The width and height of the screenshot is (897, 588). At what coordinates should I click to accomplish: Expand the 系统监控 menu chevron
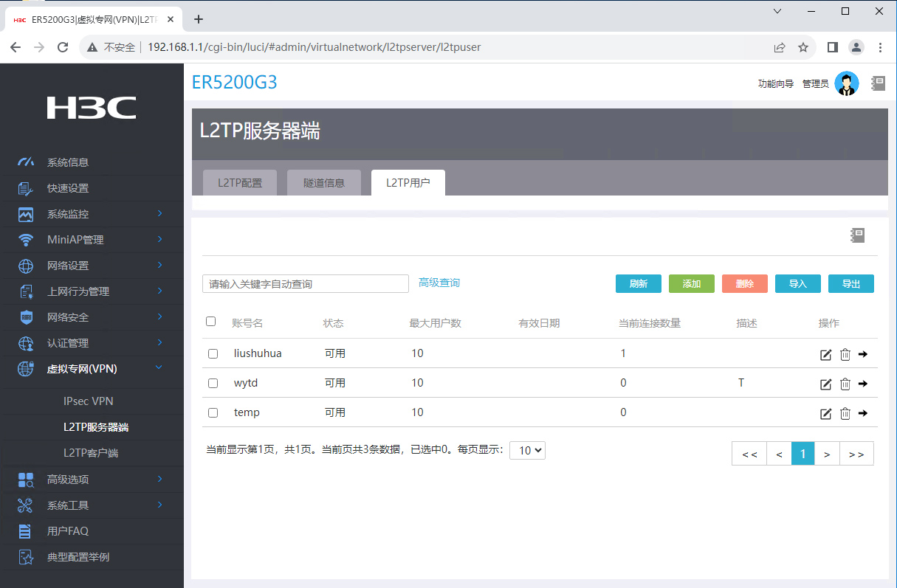159,213
